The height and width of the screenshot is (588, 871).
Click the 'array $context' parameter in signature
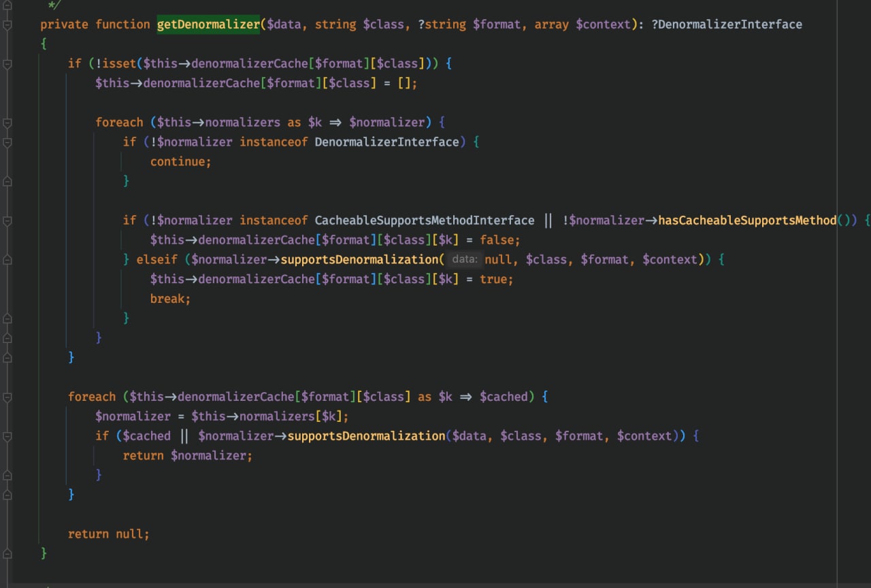pyautogui.click(x=582, y=24)
